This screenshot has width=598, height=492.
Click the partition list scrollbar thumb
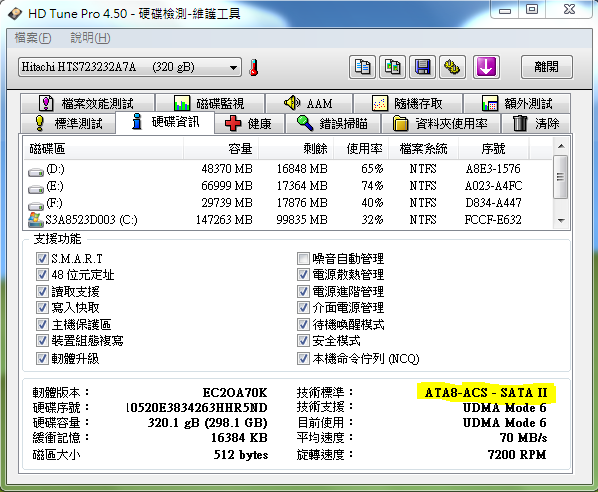[x=561, y=177]
